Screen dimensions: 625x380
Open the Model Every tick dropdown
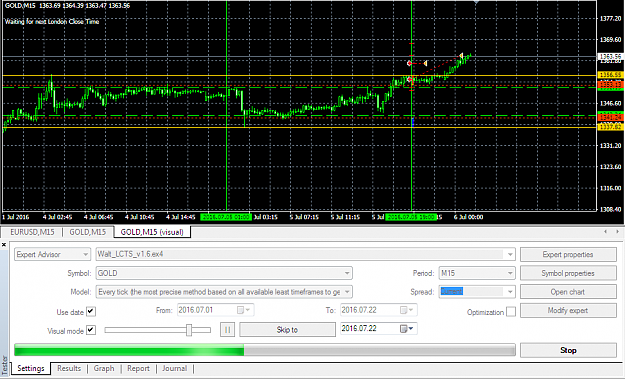(x=347, y=292)
